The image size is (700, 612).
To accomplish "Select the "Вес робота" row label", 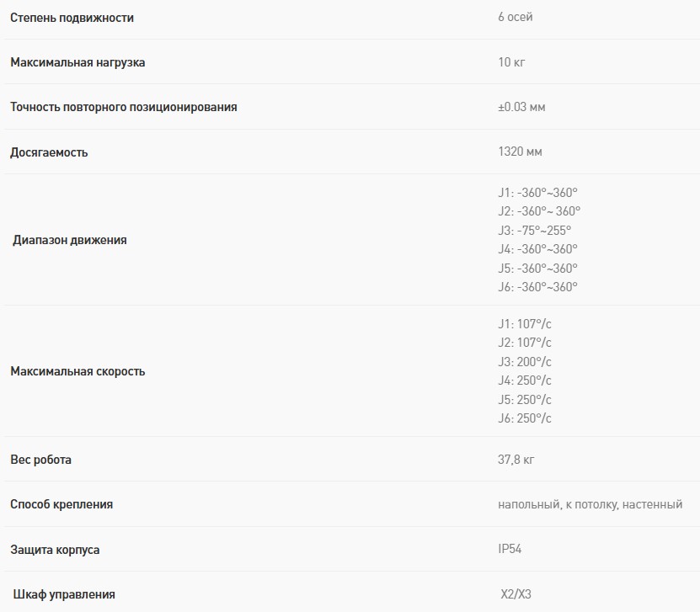I will point(40,460).
